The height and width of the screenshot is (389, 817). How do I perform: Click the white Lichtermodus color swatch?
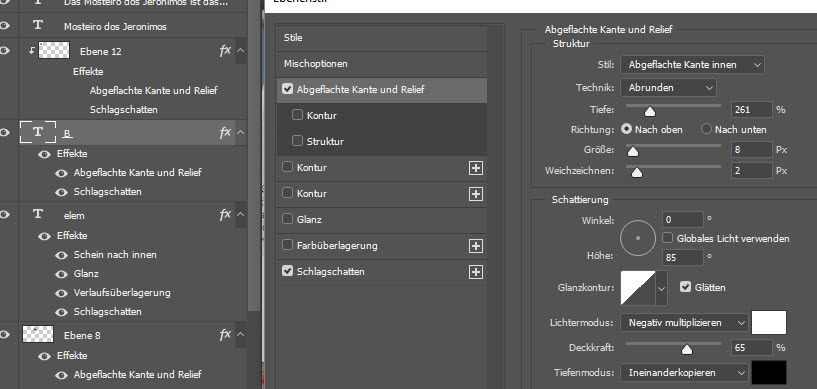[x=769, y=322]
